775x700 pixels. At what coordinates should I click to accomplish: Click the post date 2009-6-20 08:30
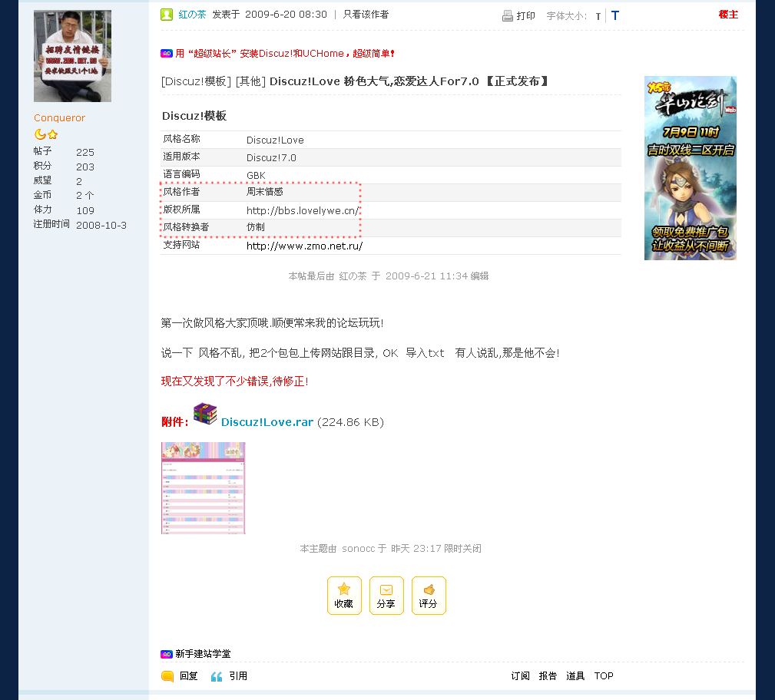coord(286,15)
